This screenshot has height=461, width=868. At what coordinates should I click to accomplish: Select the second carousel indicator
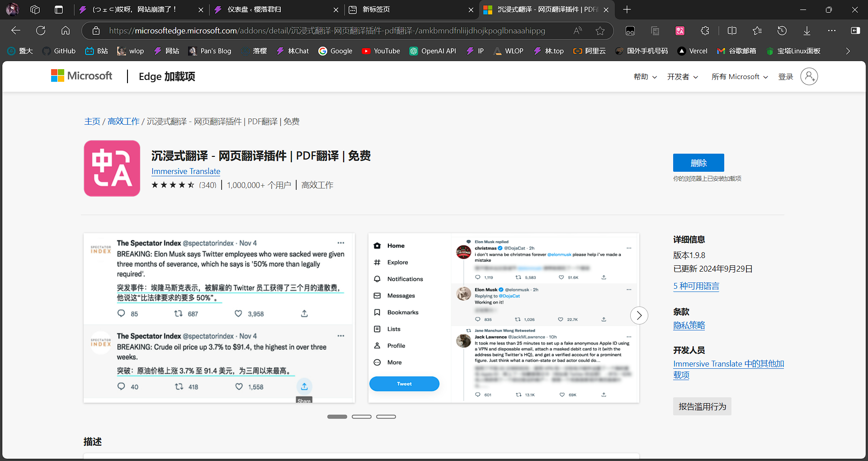tap(362, 417)
